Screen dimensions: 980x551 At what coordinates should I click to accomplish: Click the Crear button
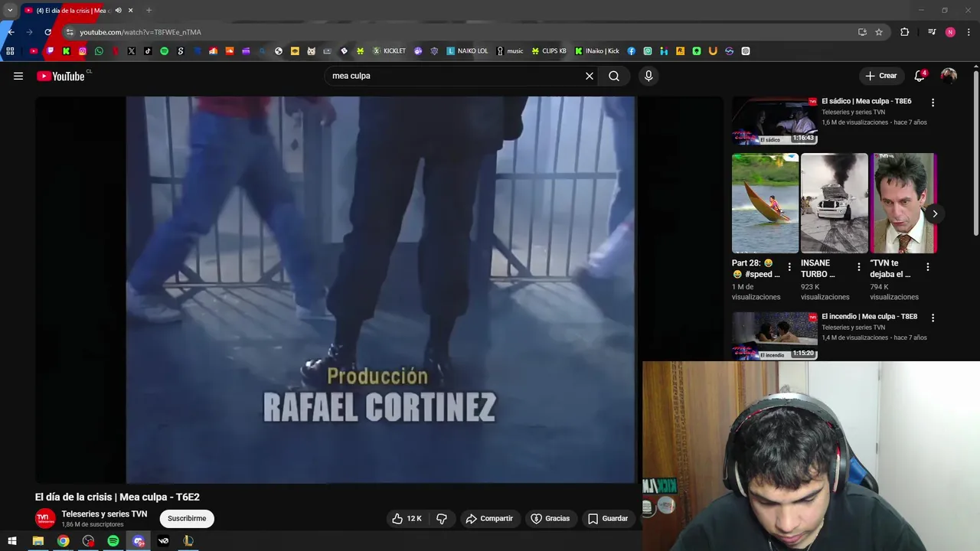coord(880,76)
